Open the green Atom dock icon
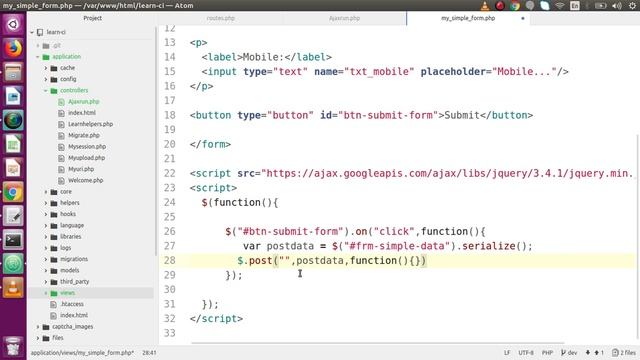The height and width of the screenshot is (360, 640). (13, 264)
